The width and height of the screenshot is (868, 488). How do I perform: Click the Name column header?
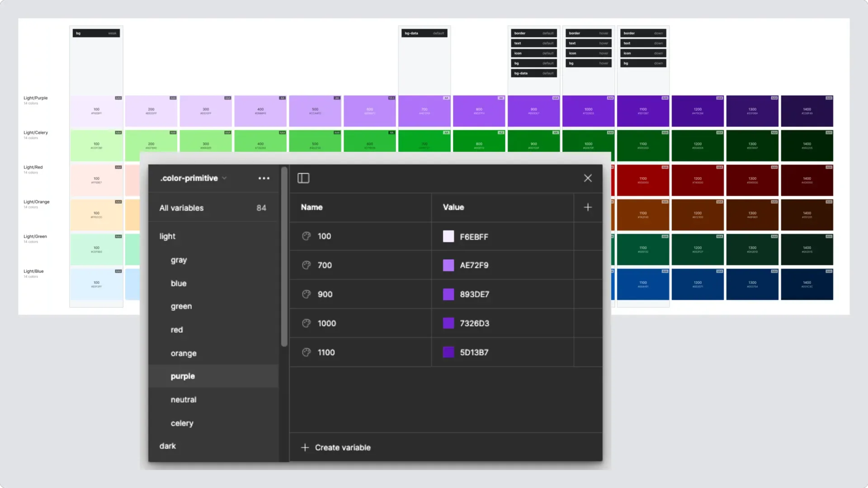click(311, 207)
